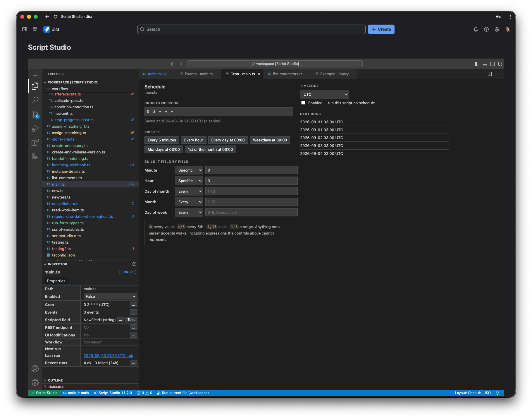Image resolution: width=532 pixels, height=419 pixels.
Task: Open the Month mode dropdown
Action: point(189,202)
